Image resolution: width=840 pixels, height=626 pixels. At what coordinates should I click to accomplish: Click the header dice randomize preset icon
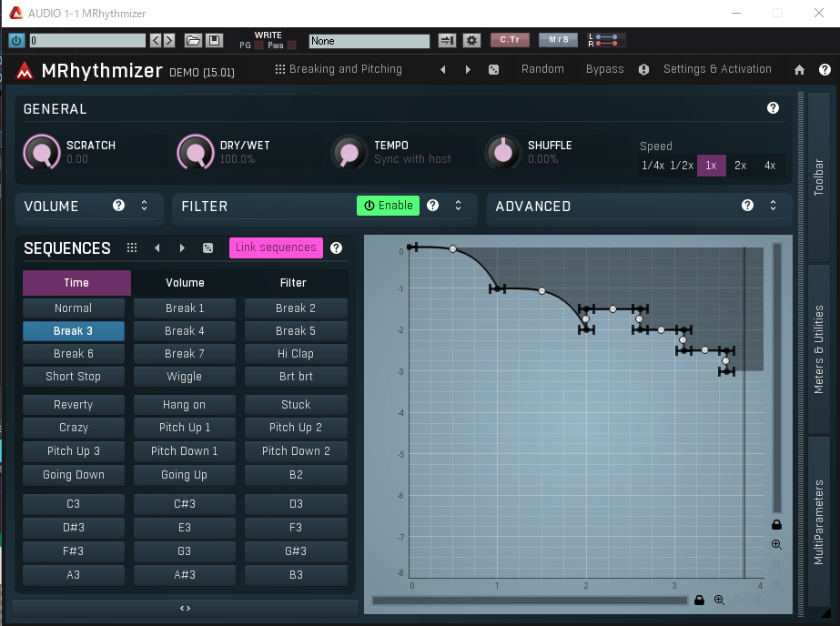point(494,70)
